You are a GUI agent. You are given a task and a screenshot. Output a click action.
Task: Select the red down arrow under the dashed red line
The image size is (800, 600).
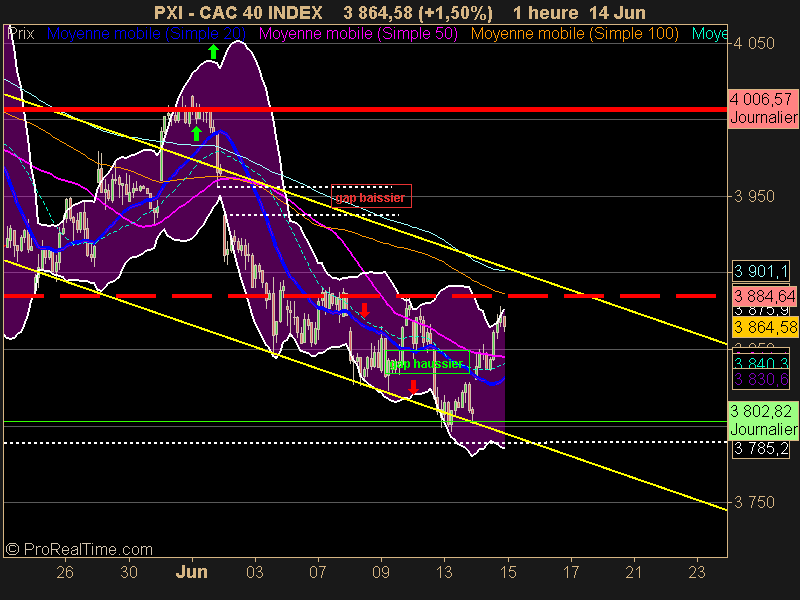click(x=364, y=309)
